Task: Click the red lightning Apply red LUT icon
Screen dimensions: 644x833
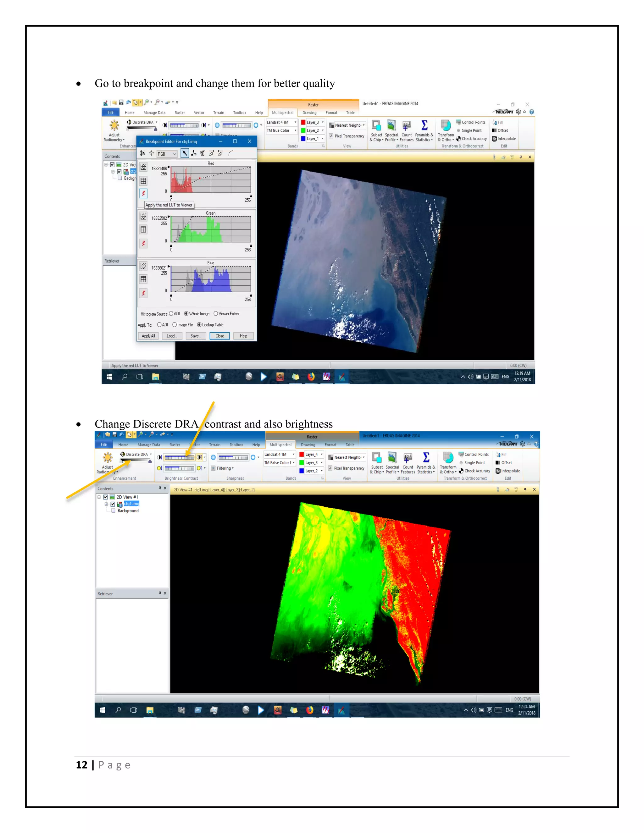Action: [143, 193]
